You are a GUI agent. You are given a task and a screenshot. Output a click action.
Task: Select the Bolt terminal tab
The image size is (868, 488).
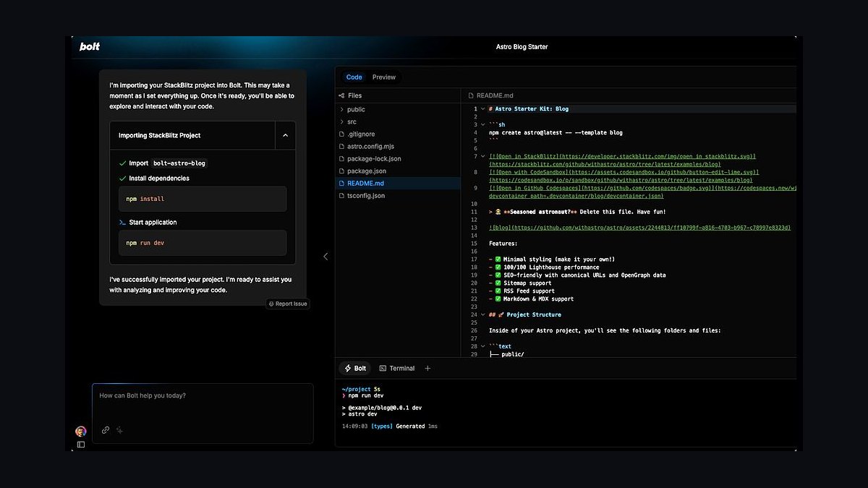click(x=355, y=369)
